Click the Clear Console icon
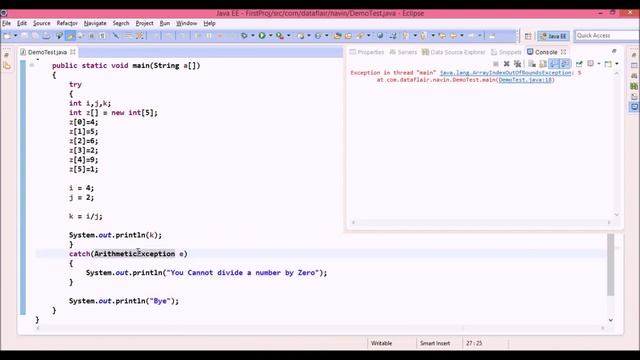Screen dimensions: 640x360 532,64
